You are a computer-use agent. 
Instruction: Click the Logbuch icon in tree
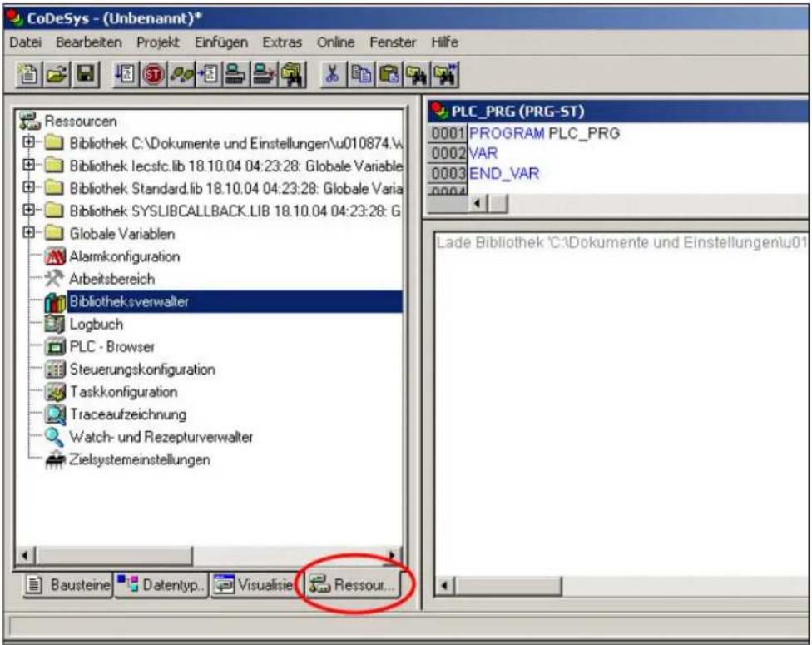(55, 325)
